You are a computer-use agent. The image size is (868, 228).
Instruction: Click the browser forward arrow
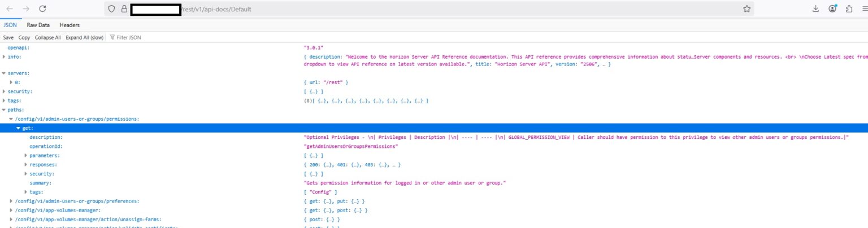pos(25,9)
